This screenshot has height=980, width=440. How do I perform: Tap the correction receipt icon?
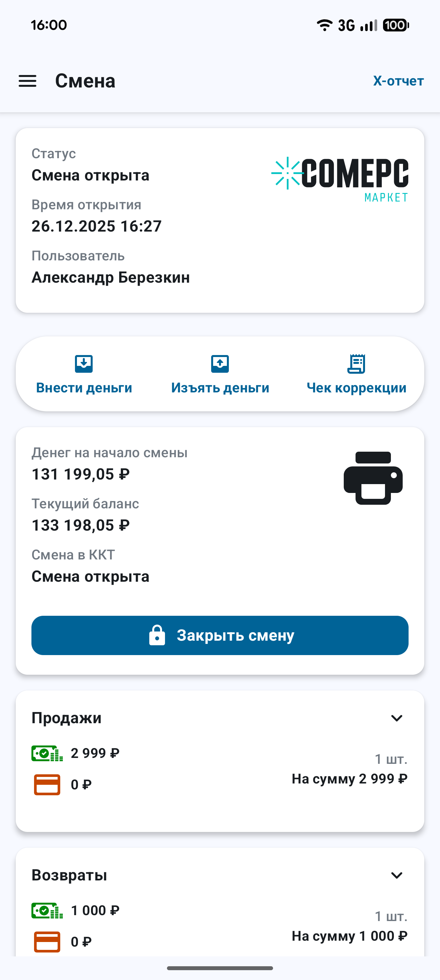click(x=356, y=364)
